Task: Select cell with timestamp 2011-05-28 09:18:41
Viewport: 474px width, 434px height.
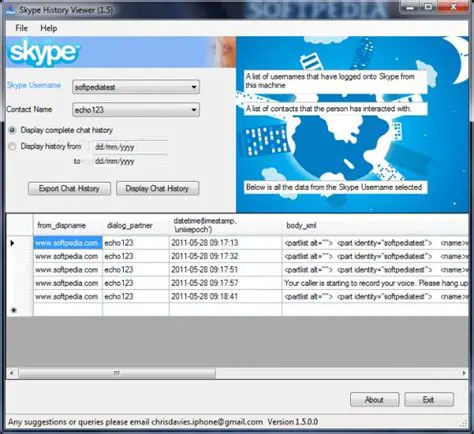Action: point(225,296)
